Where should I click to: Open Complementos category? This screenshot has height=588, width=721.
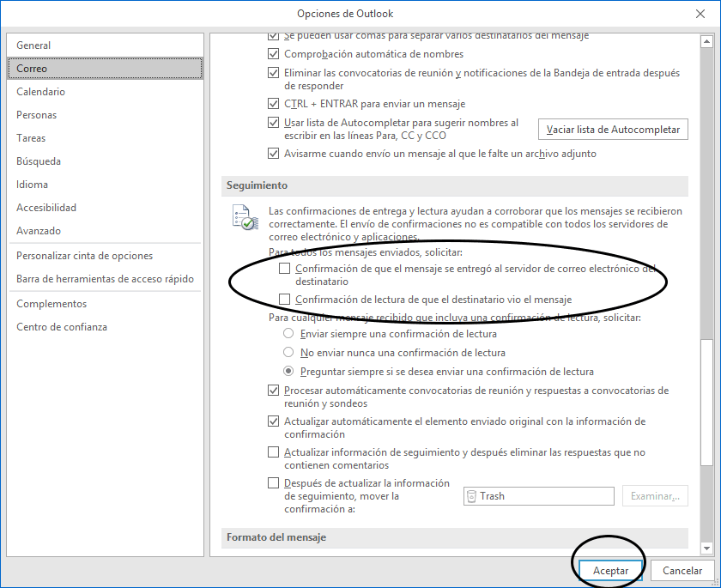105,303
